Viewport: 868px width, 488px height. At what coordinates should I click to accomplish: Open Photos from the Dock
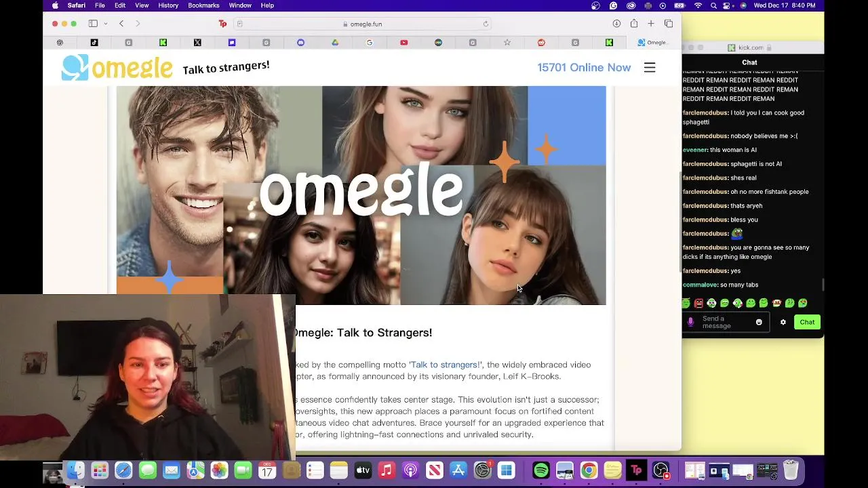(219, 470)
